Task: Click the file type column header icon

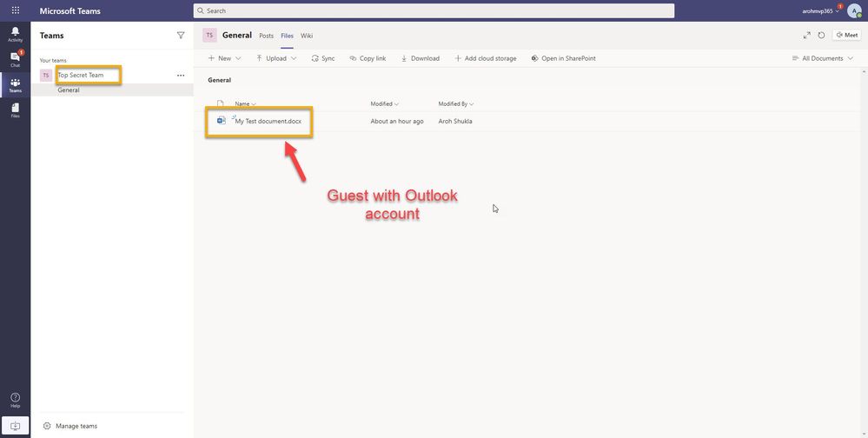Action: (221, 103)
